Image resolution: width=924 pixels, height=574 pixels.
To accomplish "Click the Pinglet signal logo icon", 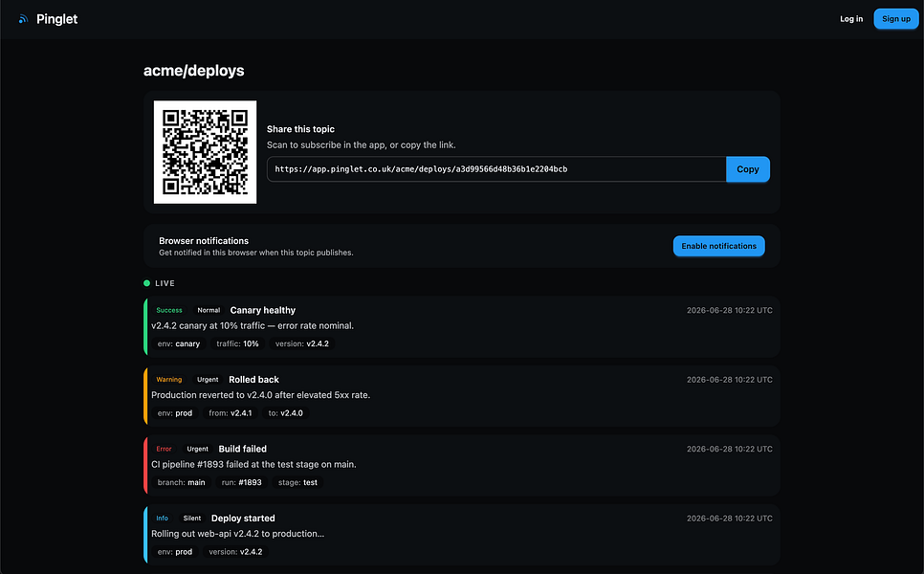I will click(23, 19).
